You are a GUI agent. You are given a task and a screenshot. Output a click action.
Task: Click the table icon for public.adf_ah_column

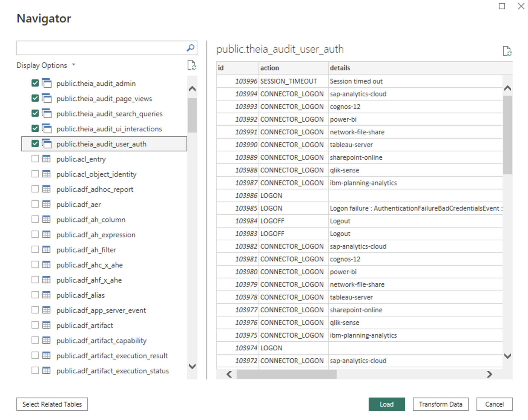46,219
